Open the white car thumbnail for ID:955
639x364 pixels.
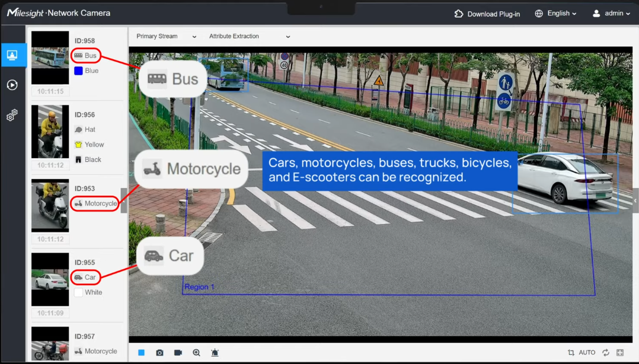click(x=50, y=279)
